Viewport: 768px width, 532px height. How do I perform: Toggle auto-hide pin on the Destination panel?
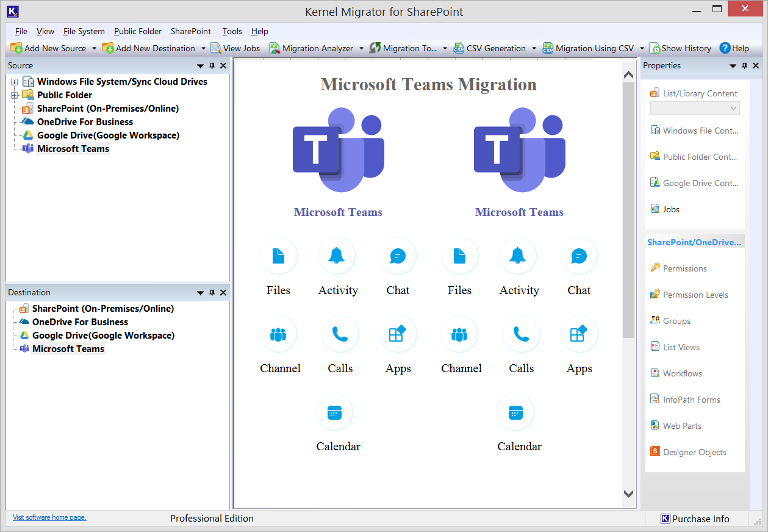point(212,293)
